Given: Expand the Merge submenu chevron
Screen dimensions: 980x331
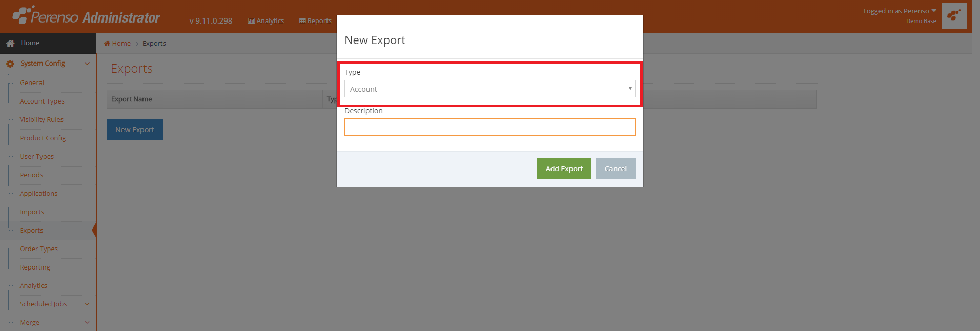Looking at the screenshot, I should pyautogui.click(x=87, y=323).
